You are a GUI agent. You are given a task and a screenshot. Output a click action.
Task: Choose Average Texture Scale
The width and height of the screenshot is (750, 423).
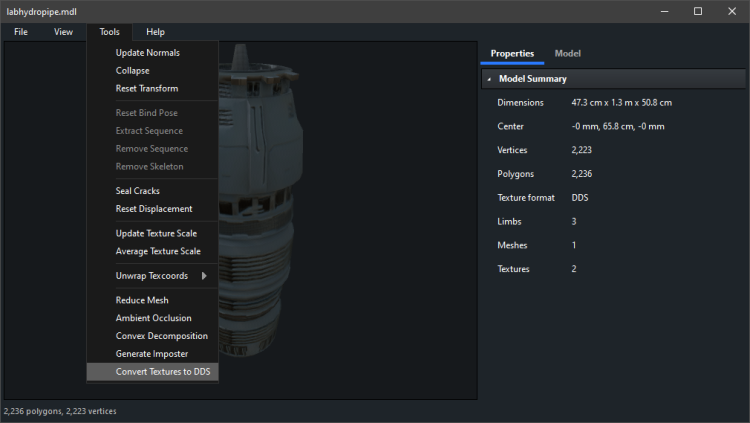[157, 251]
